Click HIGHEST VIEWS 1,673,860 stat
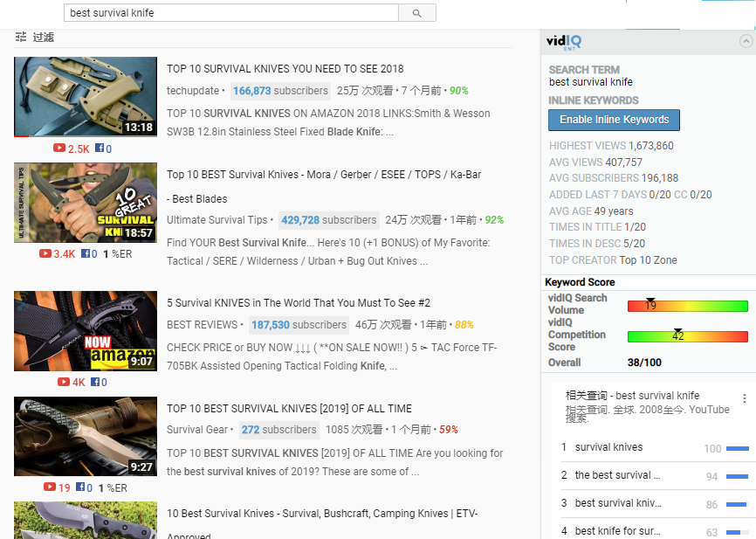 (611, 146)
